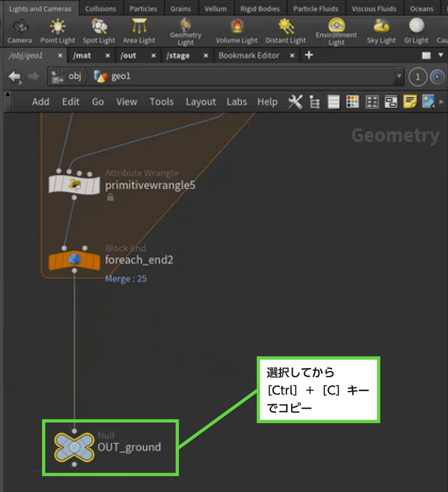
Task: Add a new pane tab with plus button
Action: coord(308,55)
